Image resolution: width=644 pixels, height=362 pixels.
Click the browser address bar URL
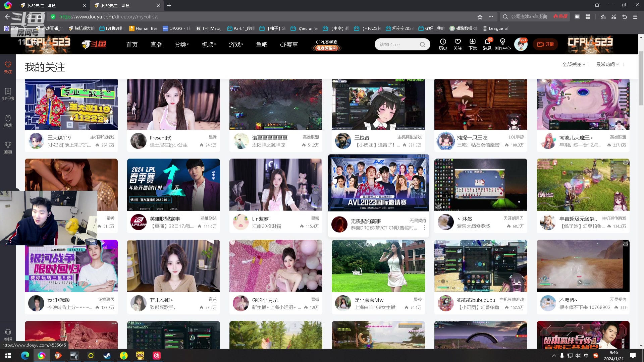(109, 17)
